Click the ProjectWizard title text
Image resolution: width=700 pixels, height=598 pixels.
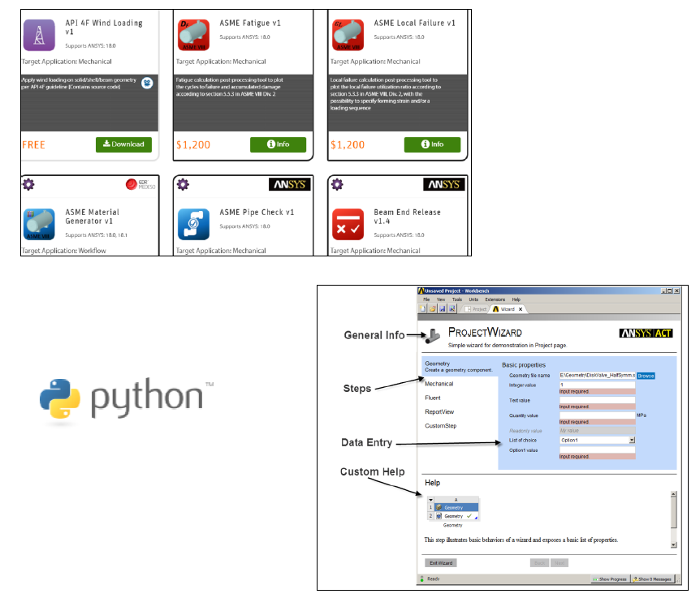click(x=485, y=333)
